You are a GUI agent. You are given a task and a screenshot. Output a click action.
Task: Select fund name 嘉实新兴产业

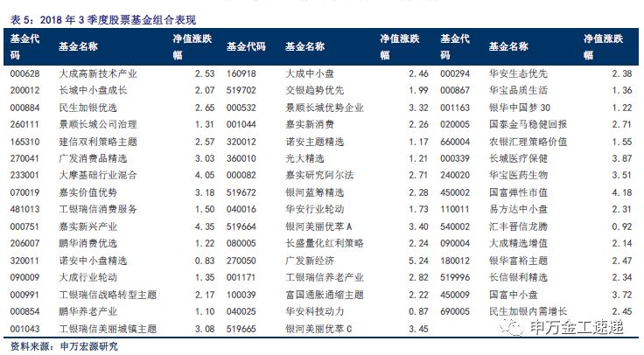[x=87, y=226]
